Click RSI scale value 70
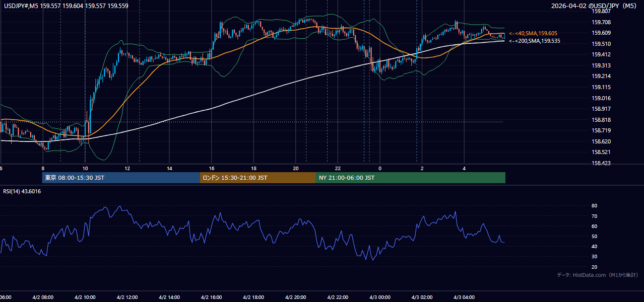The width and height of the screenshot is (644, 302). pos(595,216)
